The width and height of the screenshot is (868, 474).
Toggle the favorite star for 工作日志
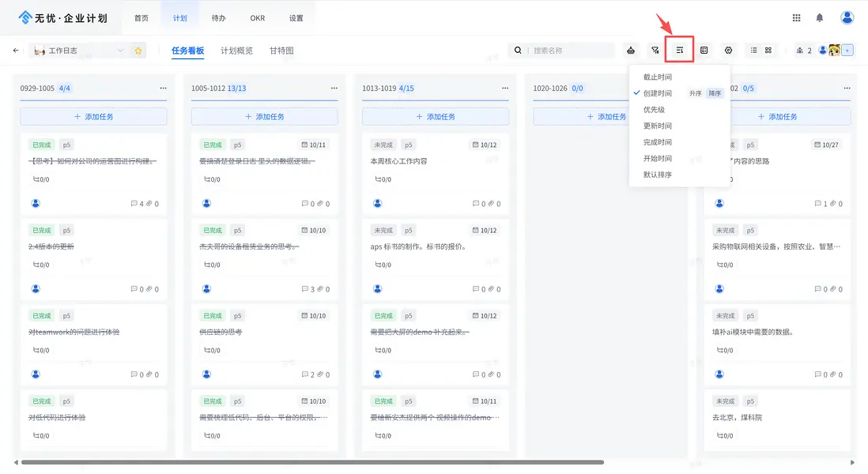(138, 51)
